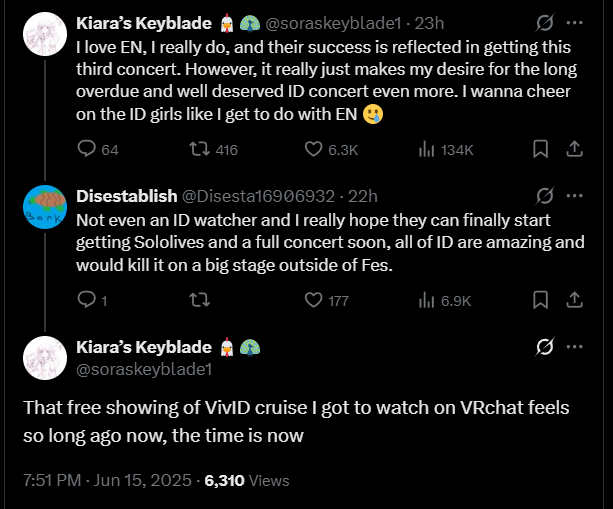The width and height of the screenshot is (613, 509).
Task: Share Kiara's first tweet
Action: pyautogui.click(x=575, y=149)
